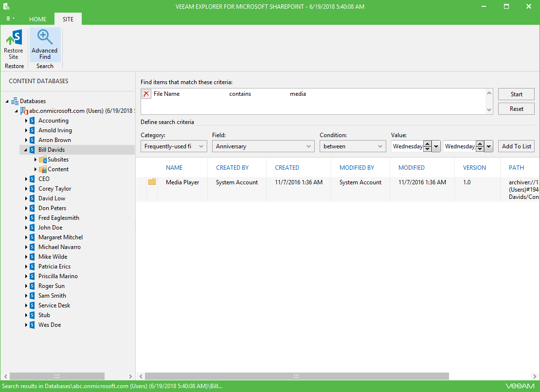The image size is (540, 392).
Task: Click the Stub SharePoint site icon
Action: pyautogui.click(x=32, y=315)
